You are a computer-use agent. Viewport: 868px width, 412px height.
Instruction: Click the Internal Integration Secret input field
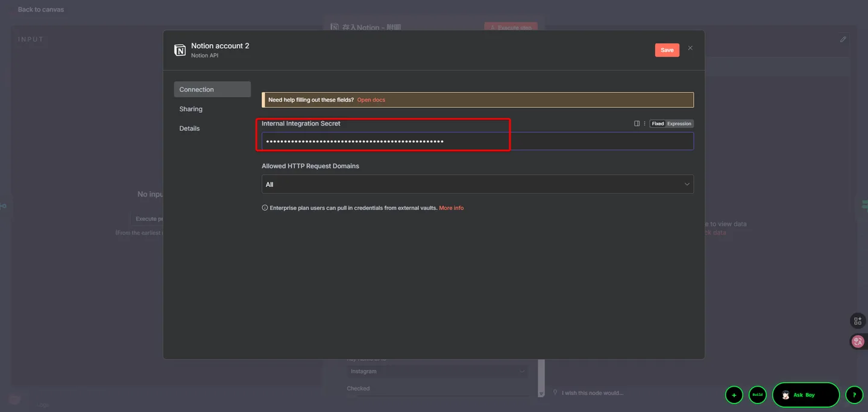[477, 141]
